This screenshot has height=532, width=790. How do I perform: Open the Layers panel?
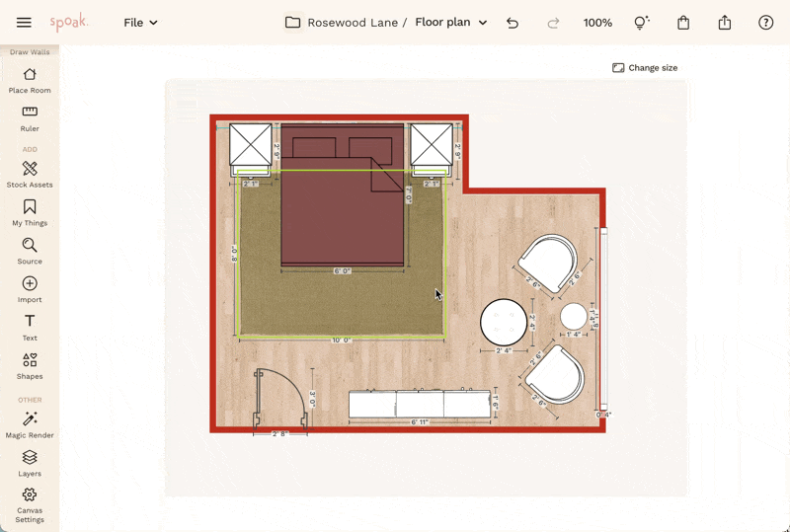pos(30,463)
